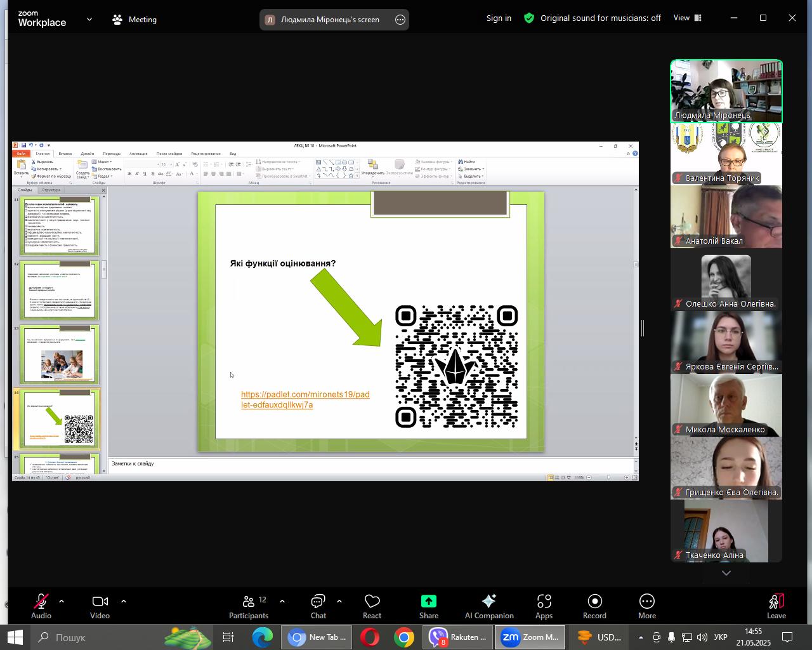
Task: Switch to the Design (Дизайн) ribbon tab
Action: (x=88, y=154)
